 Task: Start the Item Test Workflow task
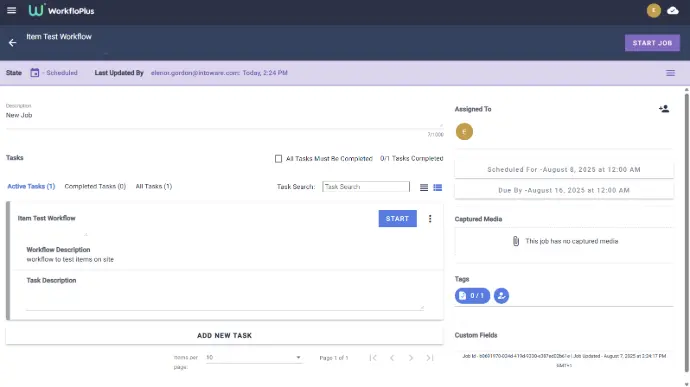point(397,218)
